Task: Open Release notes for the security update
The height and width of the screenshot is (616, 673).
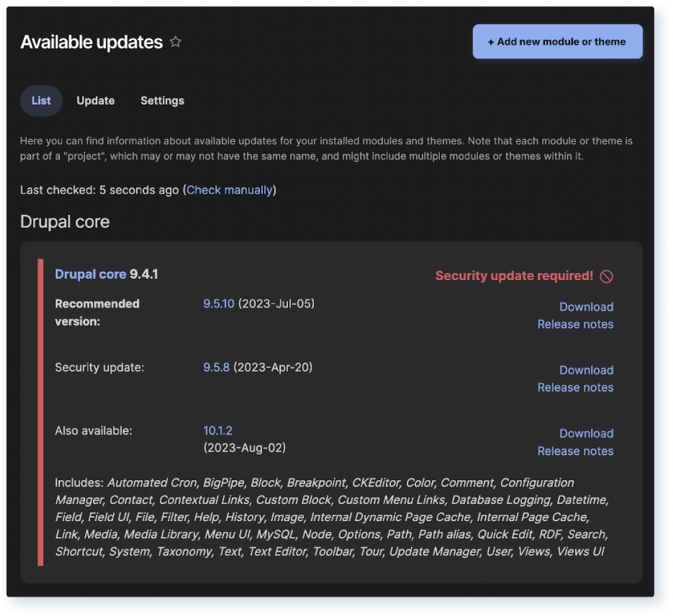Action: (x=575, y=387)
